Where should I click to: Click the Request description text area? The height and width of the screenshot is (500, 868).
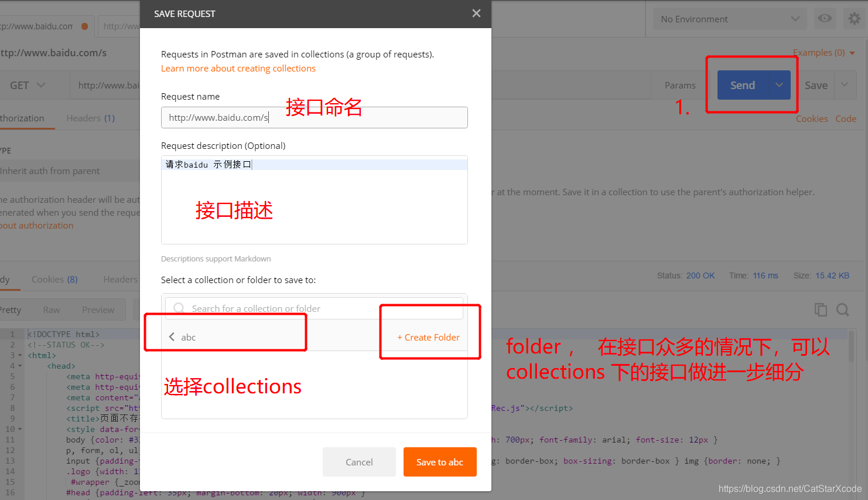315,200
